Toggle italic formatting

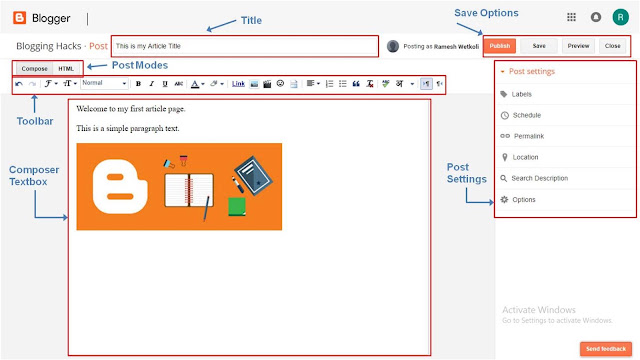[151, 84]
